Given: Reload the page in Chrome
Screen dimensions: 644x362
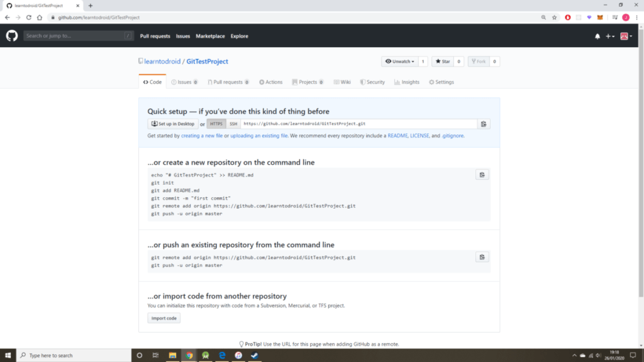Looking at the screenshot, I should click(x=28, y=17).
